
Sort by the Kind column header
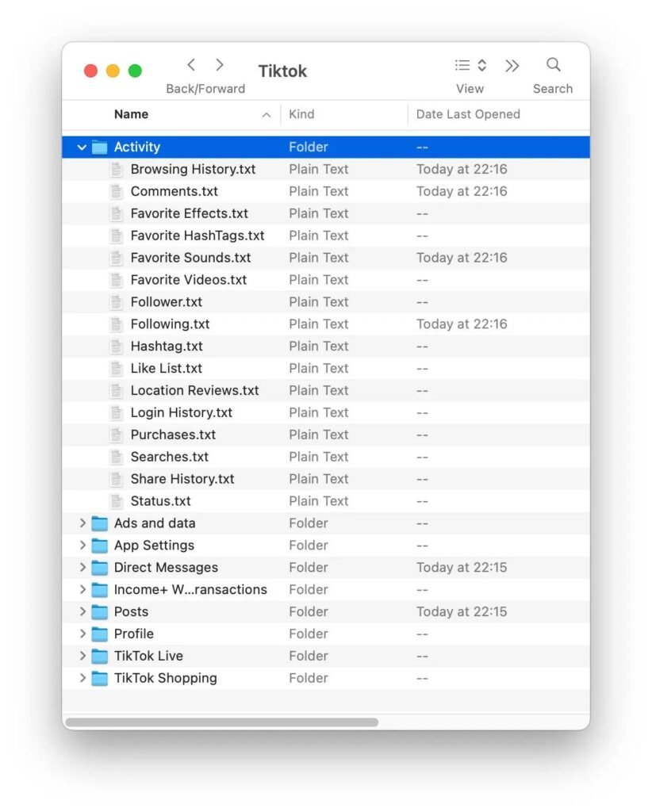[301, 114]
